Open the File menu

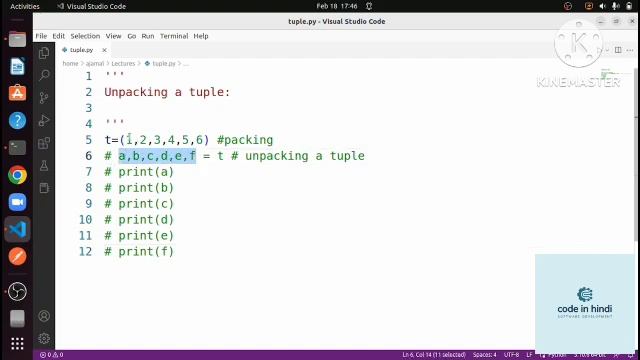[x=41, y=36]
